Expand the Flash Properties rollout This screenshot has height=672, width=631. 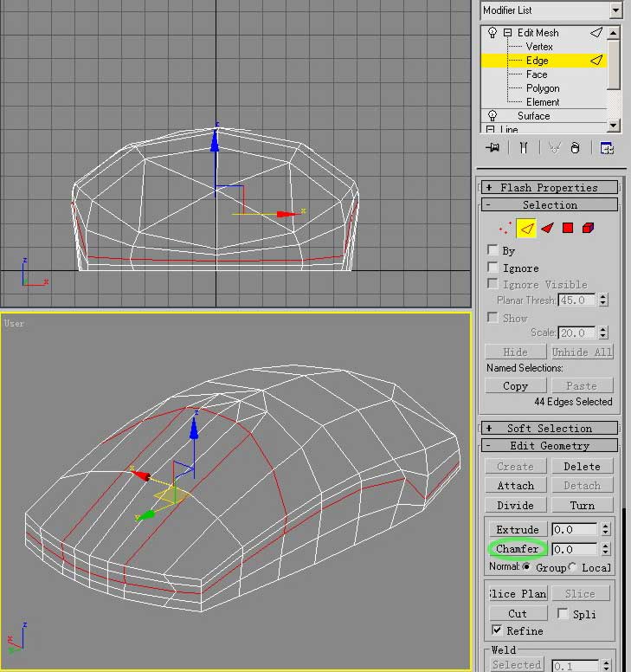pos(550,187)
